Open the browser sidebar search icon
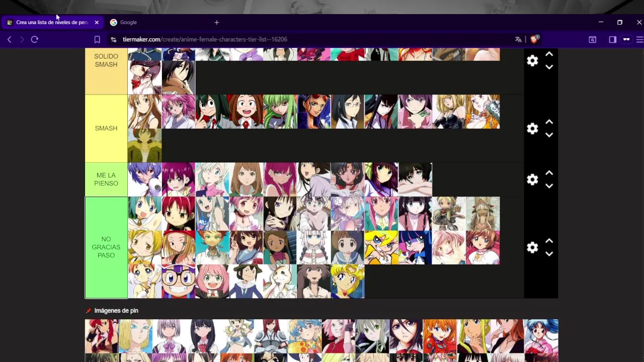The image size is (644, 362). [x=592, y=39]
